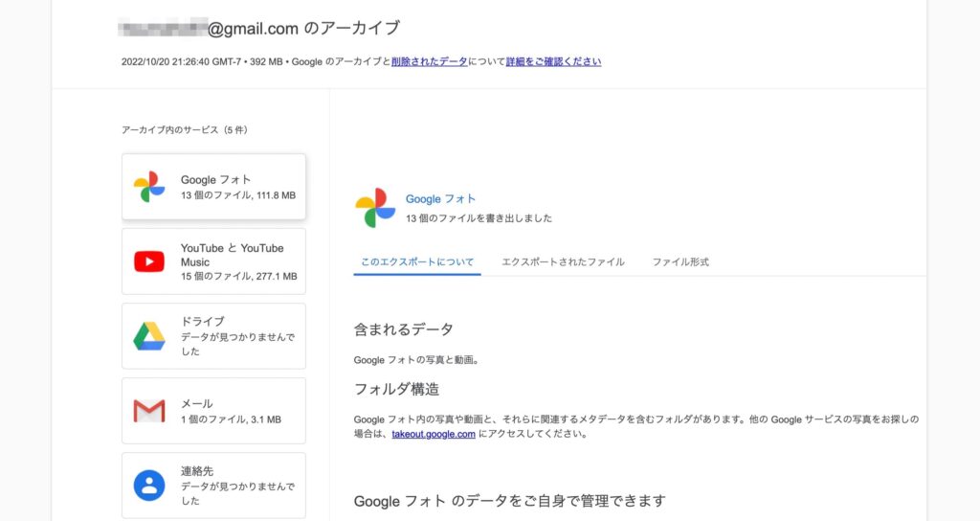The width and height of the screenshot is (980, 521).
Task: Click the 含まれるデータ section heading
Action: coord(403,329)
